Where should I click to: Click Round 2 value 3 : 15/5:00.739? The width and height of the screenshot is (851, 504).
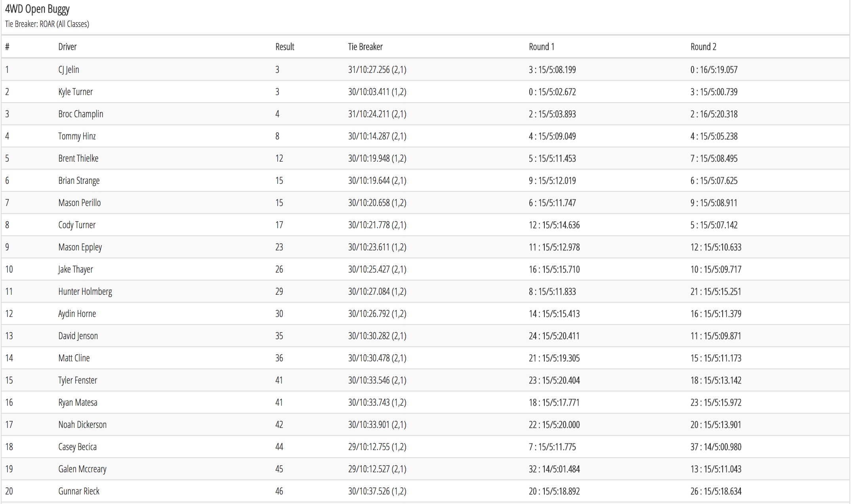pos(714,92)
